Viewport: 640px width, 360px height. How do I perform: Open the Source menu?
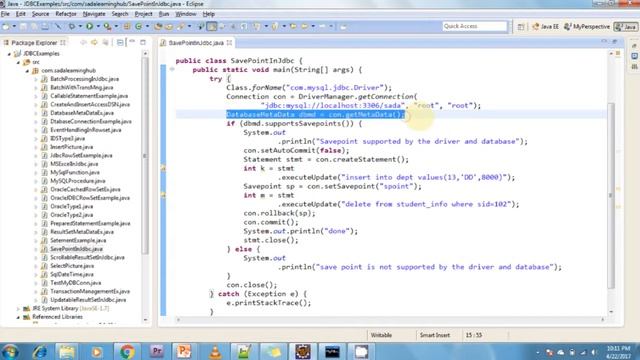coord(40,14)
